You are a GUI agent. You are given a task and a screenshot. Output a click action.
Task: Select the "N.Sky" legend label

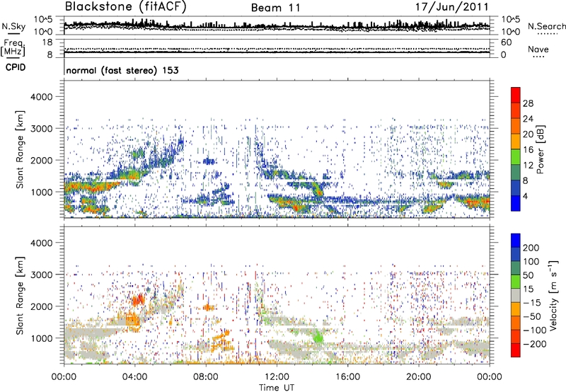pos(13,26)
